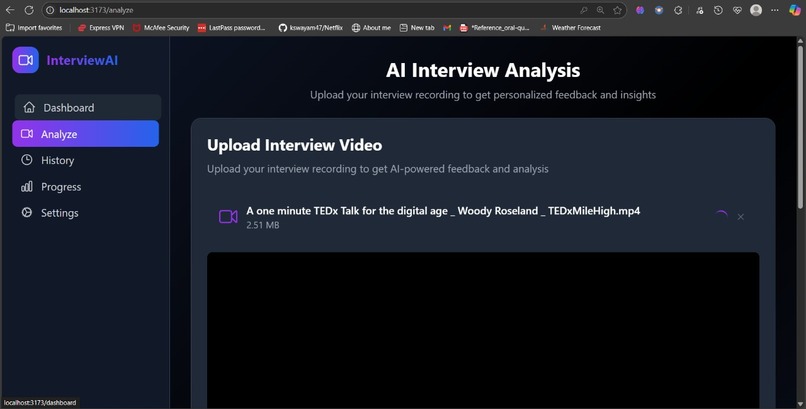Open About me bookmark

click(371, 28)
